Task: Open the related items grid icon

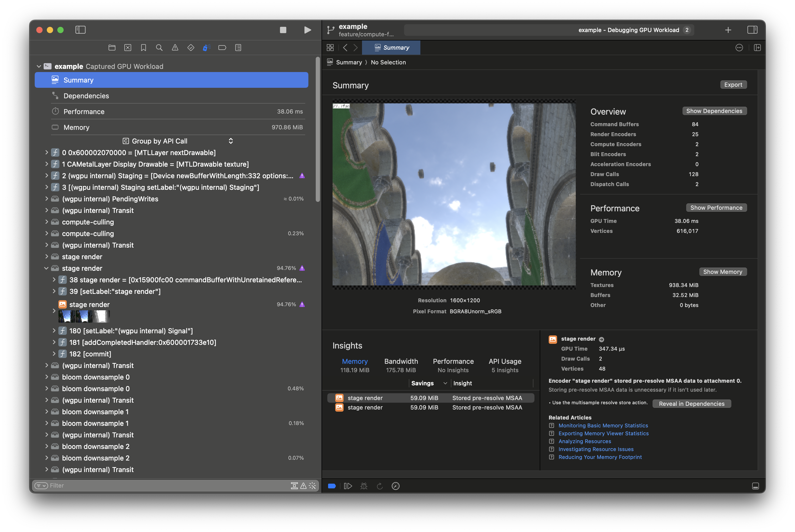Action: [x=330, y=48]
